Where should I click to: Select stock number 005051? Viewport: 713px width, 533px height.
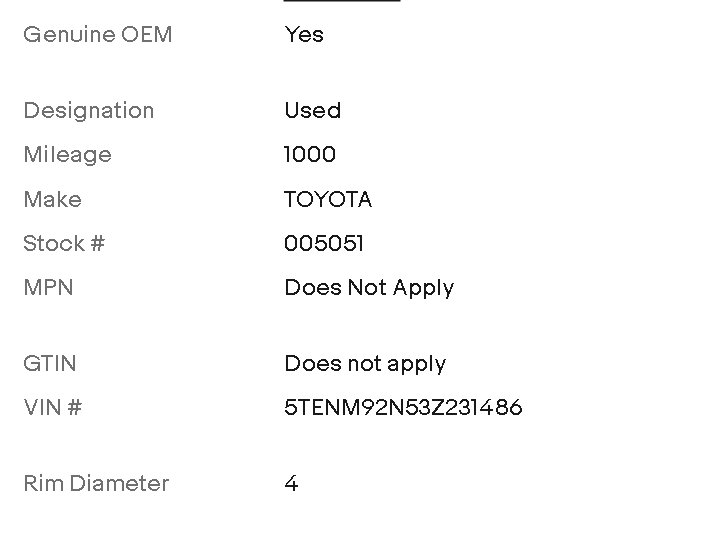click(x=324, y=243)
